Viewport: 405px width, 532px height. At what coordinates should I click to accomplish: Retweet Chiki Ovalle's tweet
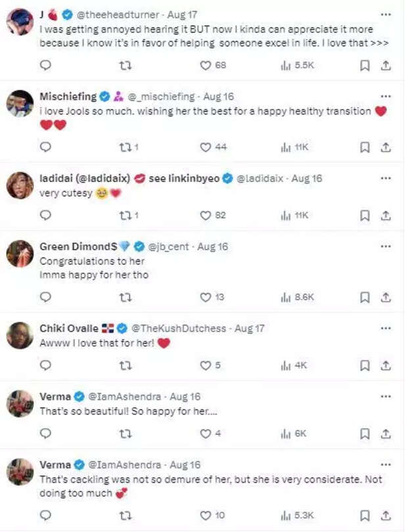tap(125, 365)
